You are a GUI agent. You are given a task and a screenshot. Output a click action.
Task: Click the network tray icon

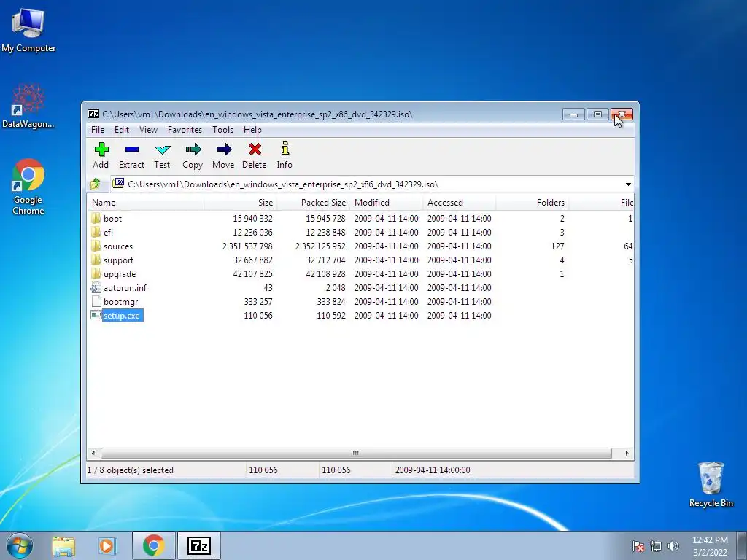click(x=656, y=546)
